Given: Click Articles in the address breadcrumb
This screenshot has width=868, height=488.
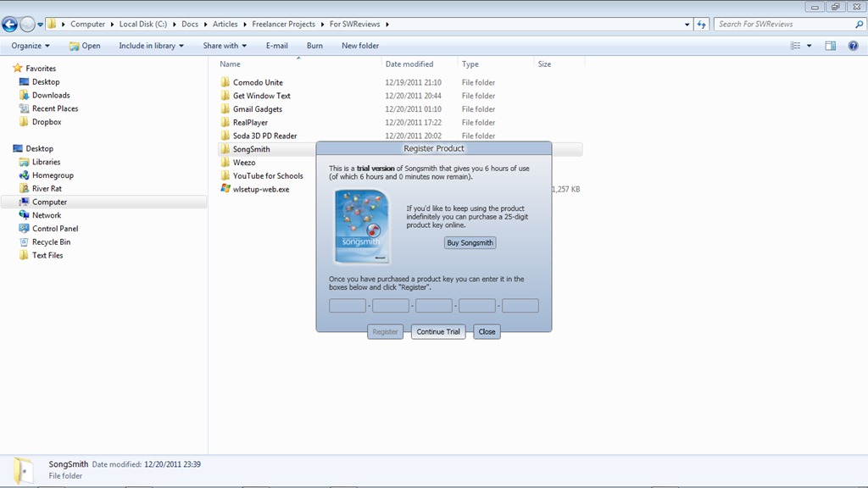Looking at the screenshot, I should pos(225,25).
